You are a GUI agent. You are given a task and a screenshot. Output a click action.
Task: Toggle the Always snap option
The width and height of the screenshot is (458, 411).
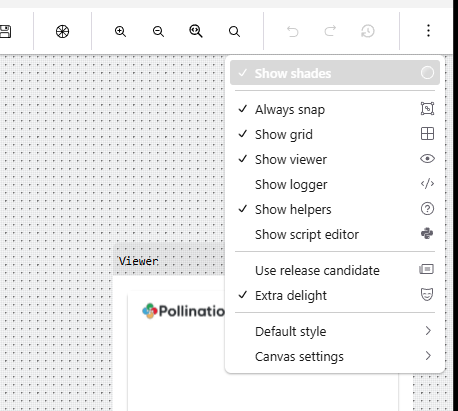(335, 109)
